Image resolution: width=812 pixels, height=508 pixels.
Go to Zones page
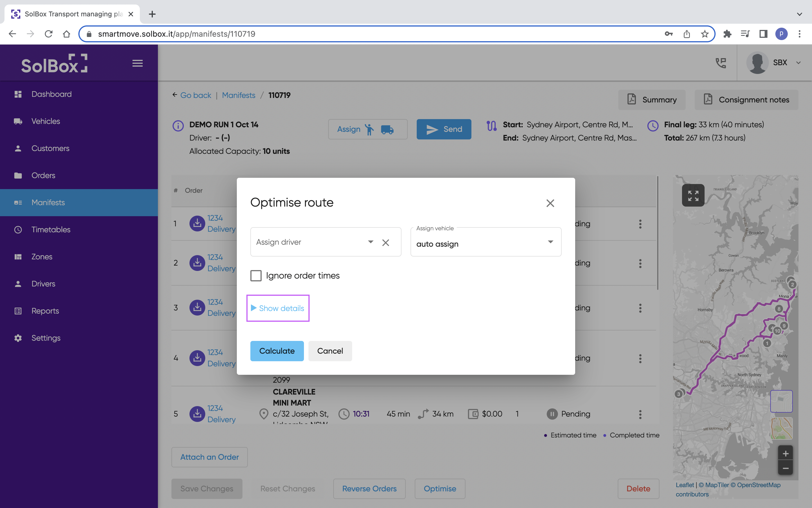pyautogui.click(x=79, y=257)
